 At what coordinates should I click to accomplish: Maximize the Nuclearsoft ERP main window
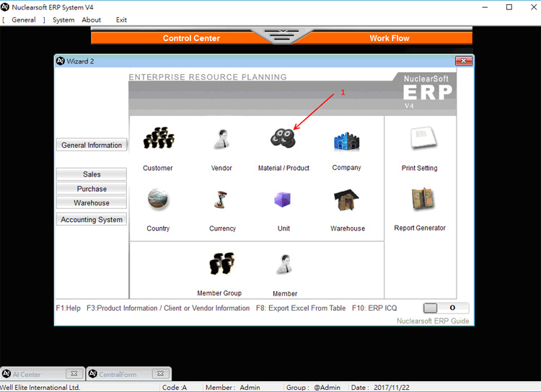[509, 7]
